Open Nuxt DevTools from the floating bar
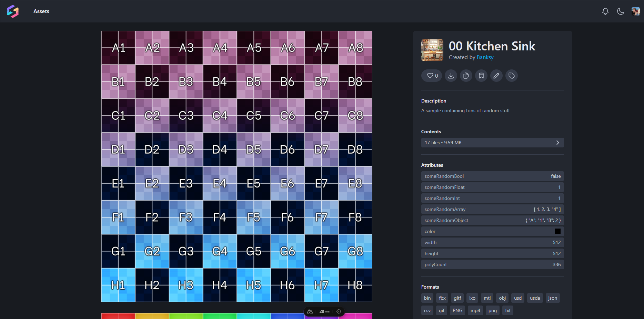The width and height of the screenshot is (644, 319). coord(310,311)
